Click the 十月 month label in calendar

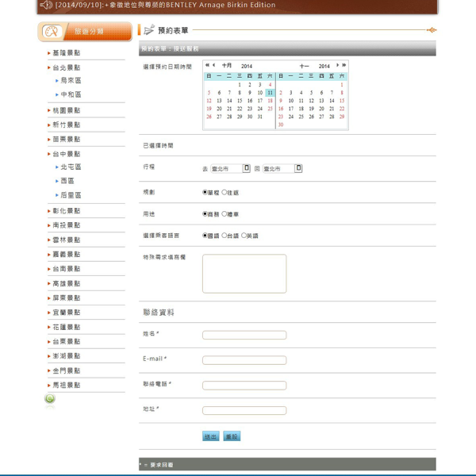[227, 65]
